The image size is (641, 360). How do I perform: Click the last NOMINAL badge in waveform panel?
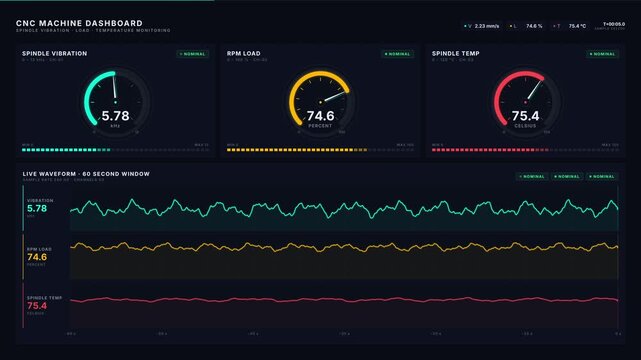[602, 177]
